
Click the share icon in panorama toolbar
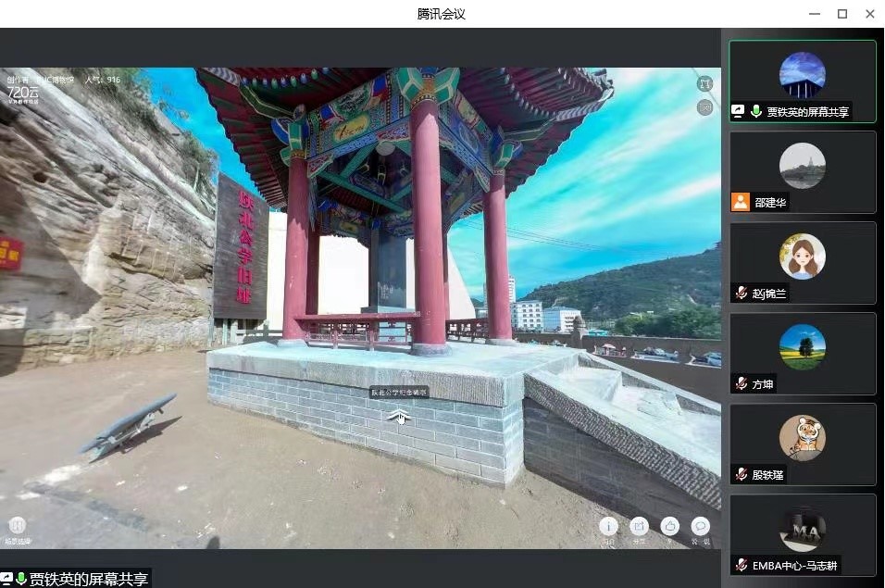(x=639, y=526)
